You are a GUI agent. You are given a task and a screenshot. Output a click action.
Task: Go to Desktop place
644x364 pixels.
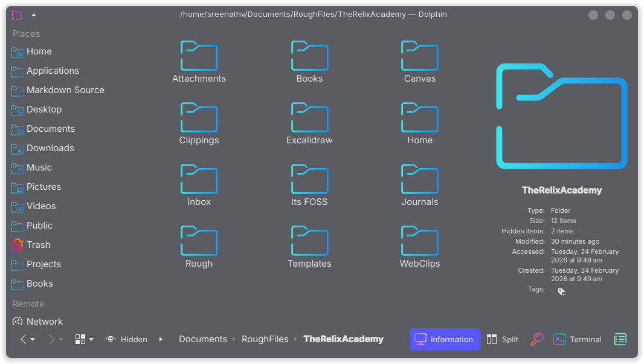pos(36,109)
